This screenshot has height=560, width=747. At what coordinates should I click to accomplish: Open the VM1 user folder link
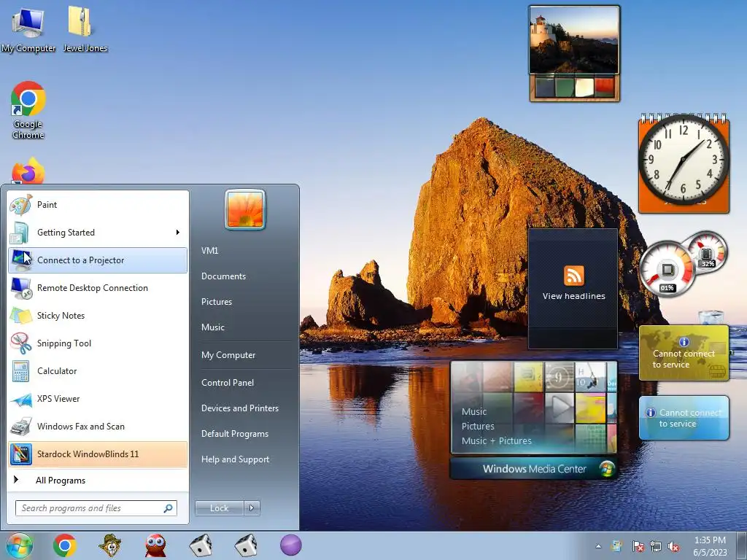pyautogui.click(x=209, y=251)
